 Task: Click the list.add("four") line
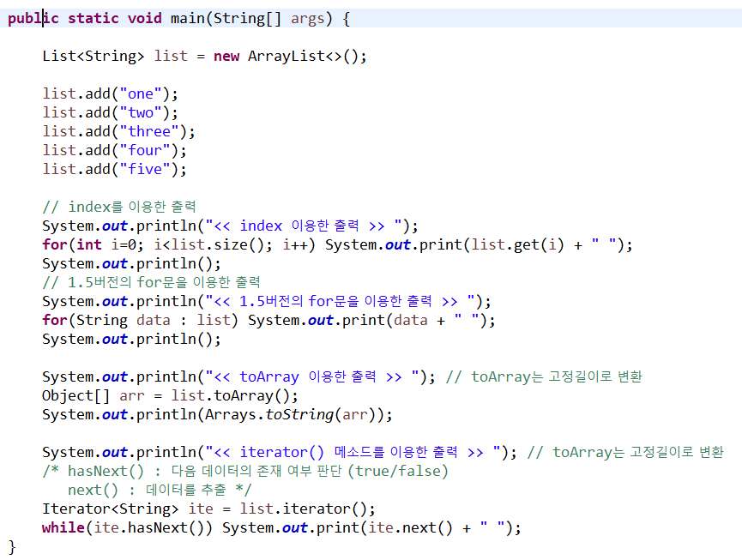115,150
